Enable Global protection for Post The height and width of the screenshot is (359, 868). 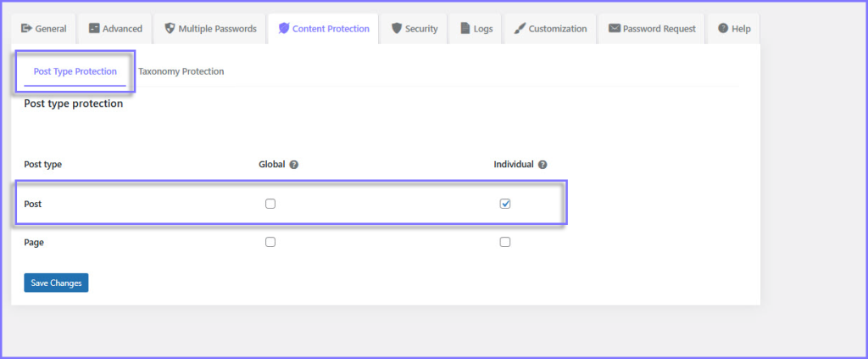click(x=270, y=204)
